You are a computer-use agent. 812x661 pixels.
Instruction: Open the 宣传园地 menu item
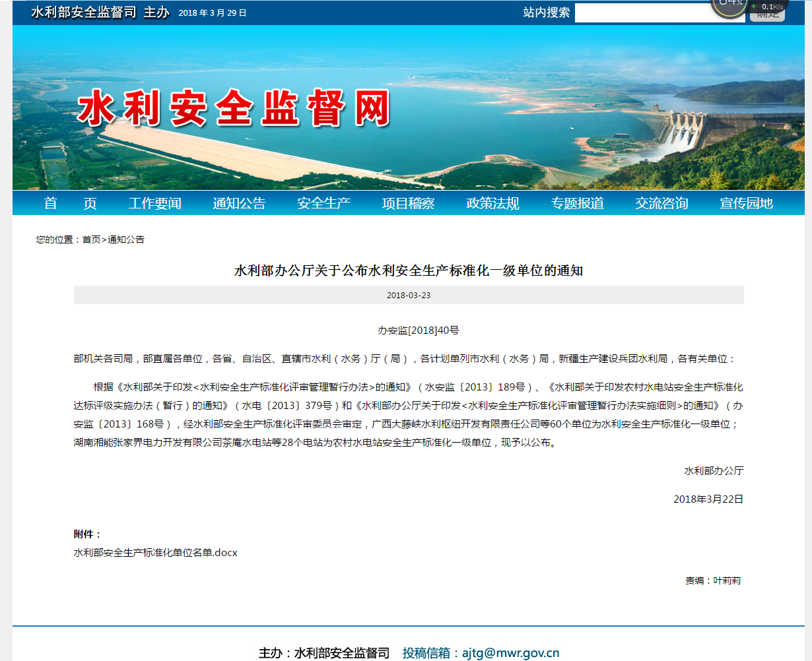(746, 203)
